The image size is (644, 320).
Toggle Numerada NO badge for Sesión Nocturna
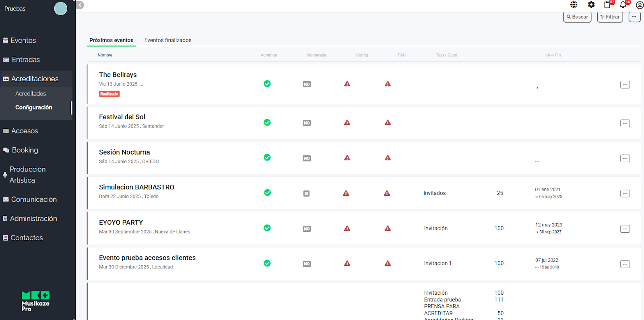307,159
